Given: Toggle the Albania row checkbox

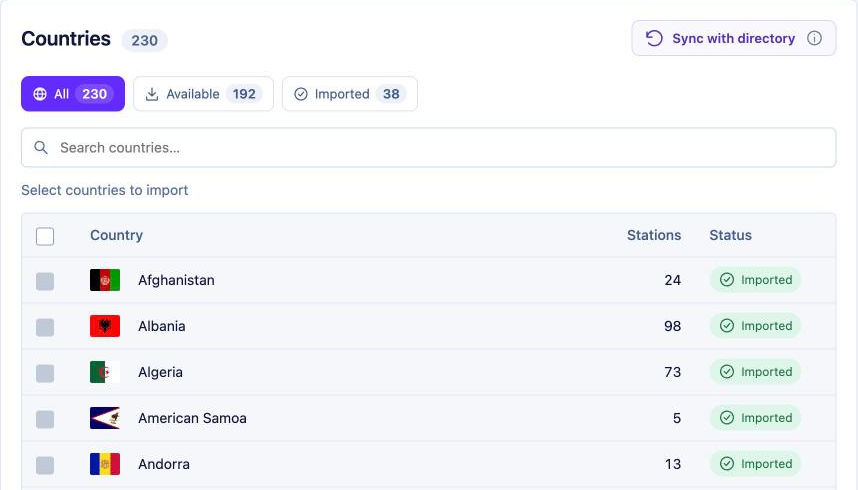Looking at the screenshot, I should tap(45, 327).
